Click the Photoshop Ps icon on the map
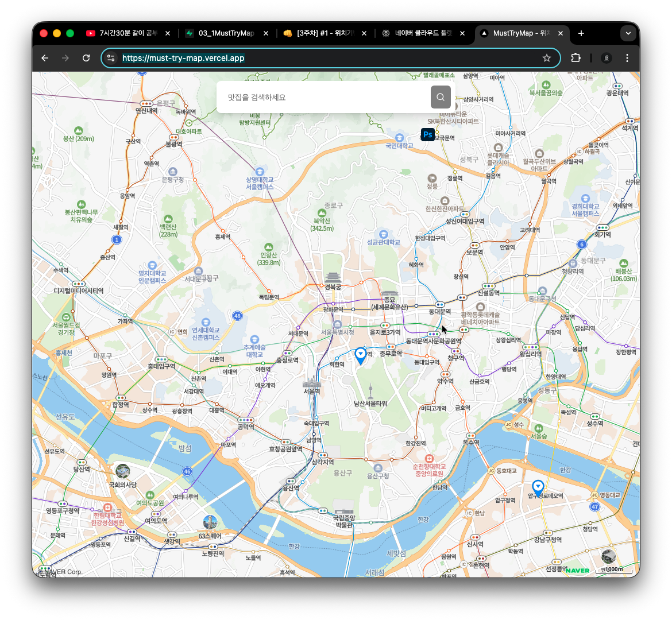Image resolution: width=672 pixels, height=620 pixels. [427, 134]
